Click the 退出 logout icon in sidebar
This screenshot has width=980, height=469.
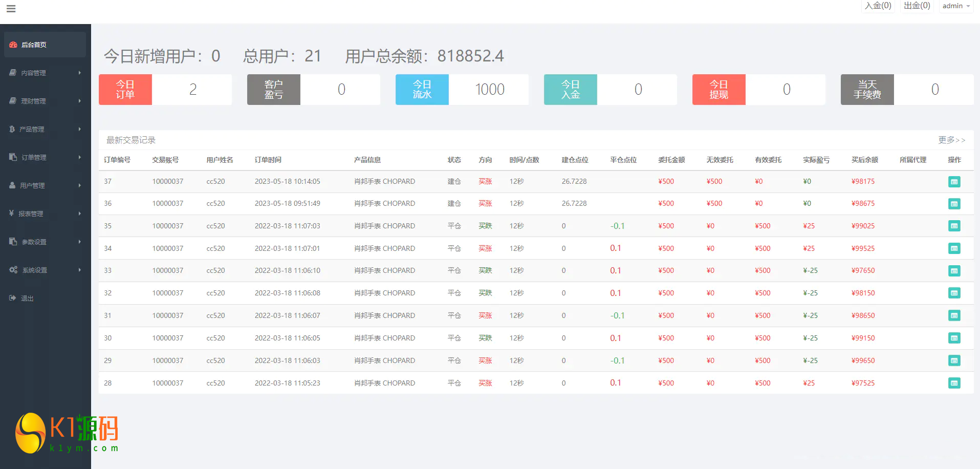(x=13, y=298)
